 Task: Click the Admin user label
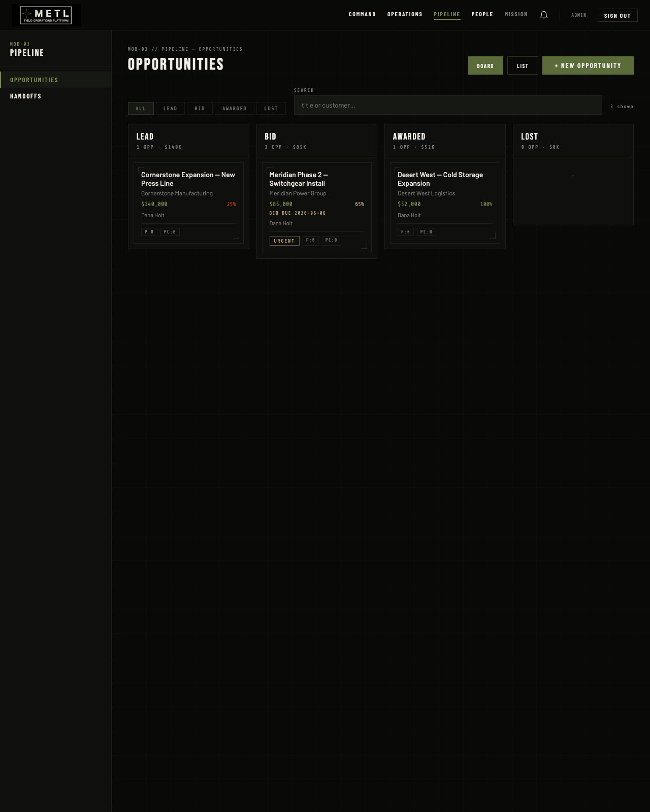point(578,15)
